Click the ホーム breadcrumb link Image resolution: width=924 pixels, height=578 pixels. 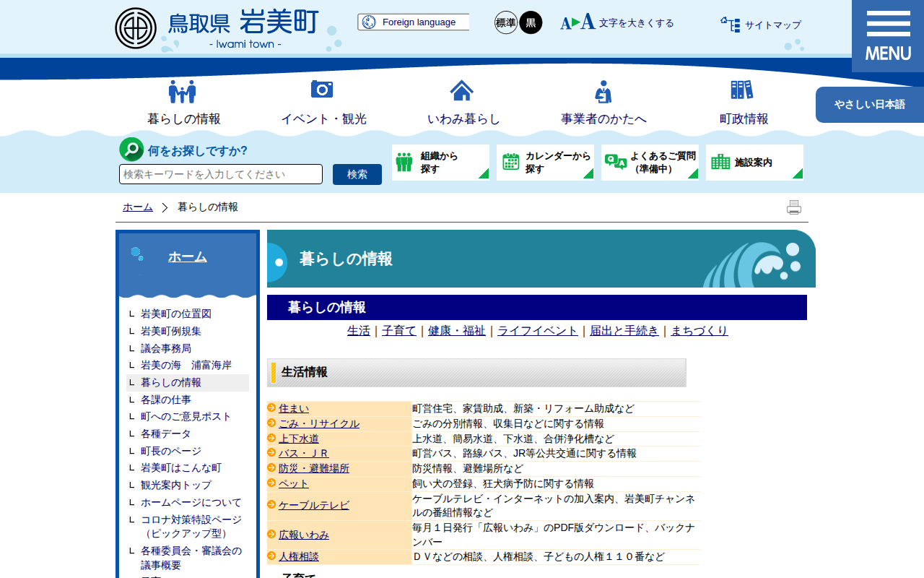tap(138, 207)
